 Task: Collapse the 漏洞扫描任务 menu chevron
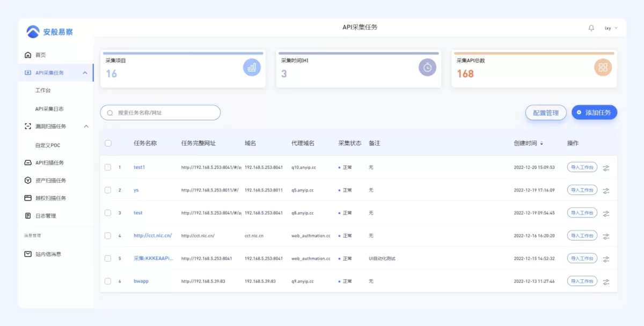tap(86, 126)
